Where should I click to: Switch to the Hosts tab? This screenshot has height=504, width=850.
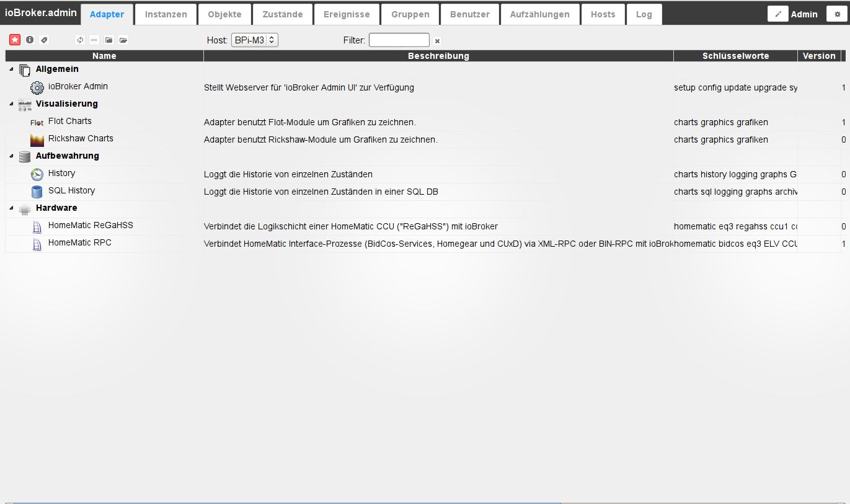[603, 14]
